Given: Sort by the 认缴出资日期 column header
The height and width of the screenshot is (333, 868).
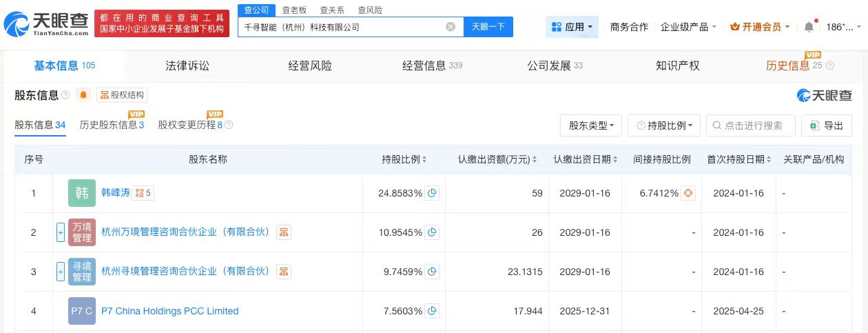Looking at the screenshot, I should [x=586, y=159].
